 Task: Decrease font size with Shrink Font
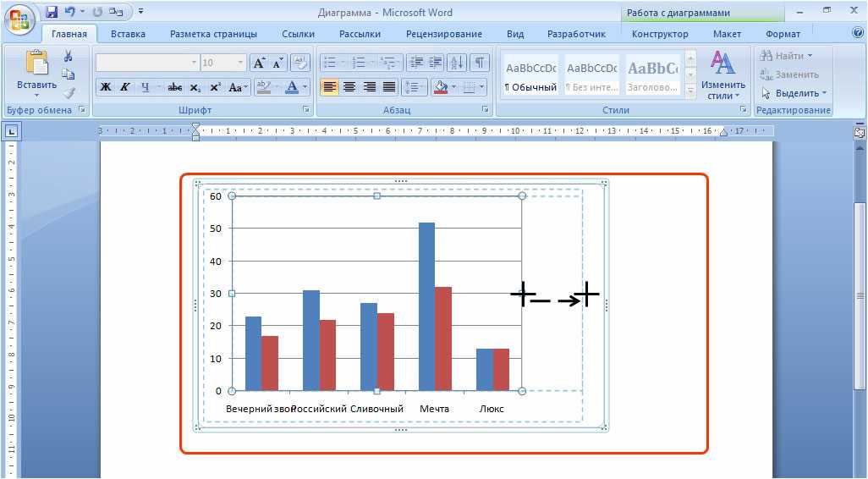tap(277, 63)
